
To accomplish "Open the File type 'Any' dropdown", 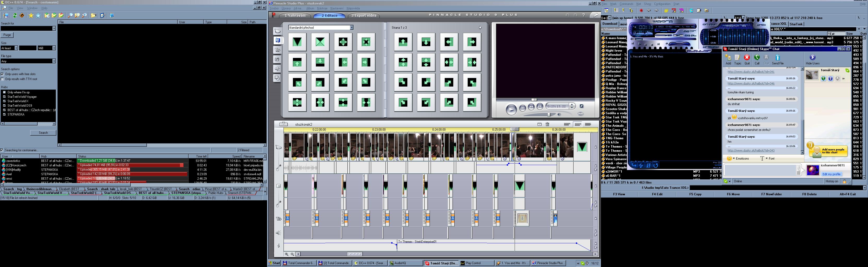I will [x=54, y=61].
